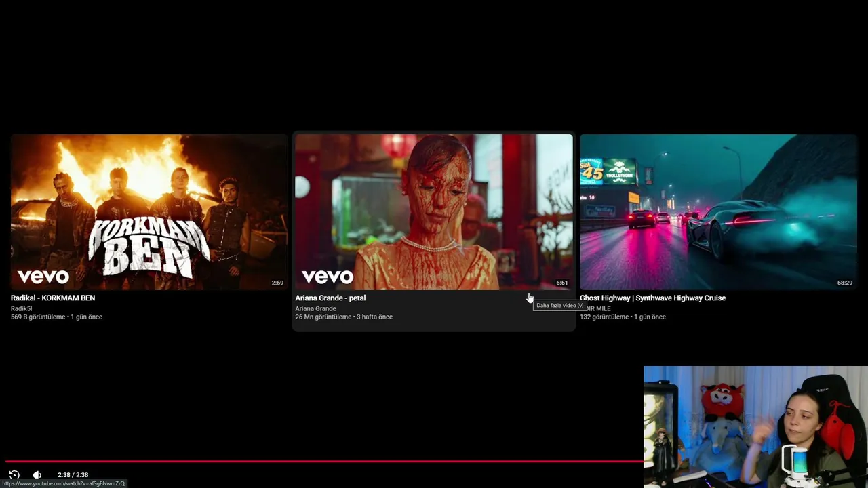868x488 pixels.
Task: Click the title "Ariana Grande - petal"
Action: (x=330, y=298)
